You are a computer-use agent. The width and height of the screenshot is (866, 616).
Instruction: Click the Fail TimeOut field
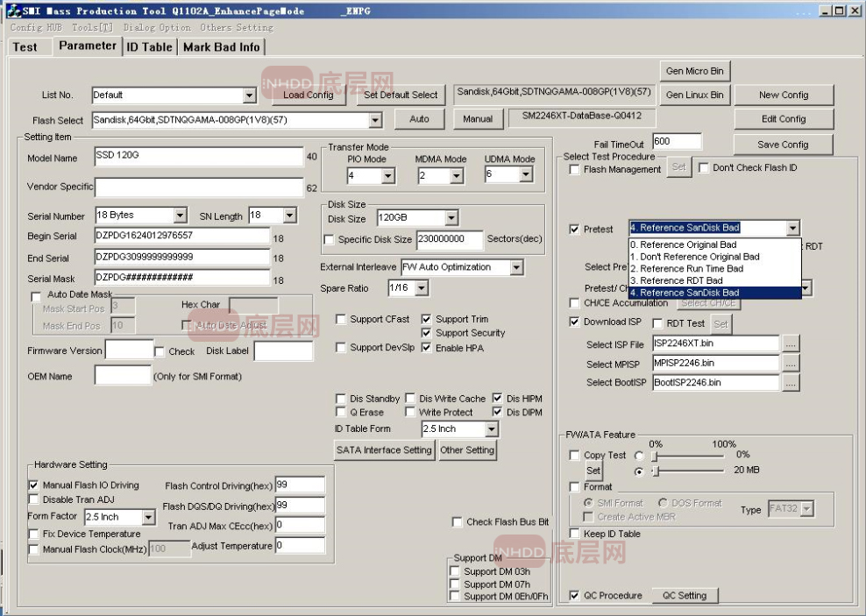click(x=678, y=142)
